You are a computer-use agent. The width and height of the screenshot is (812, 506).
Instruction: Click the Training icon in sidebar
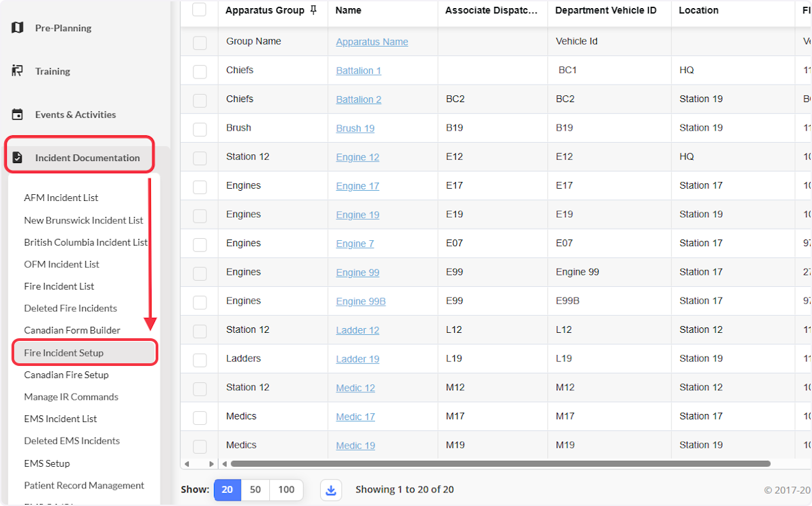pyautogui.click(x=18, y=71)
